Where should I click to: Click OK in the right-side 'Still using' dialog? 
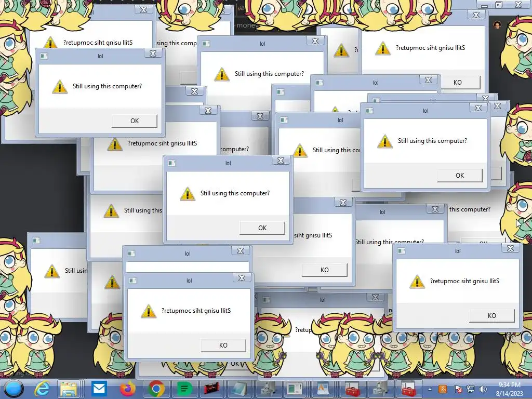(x=460, y=176)
